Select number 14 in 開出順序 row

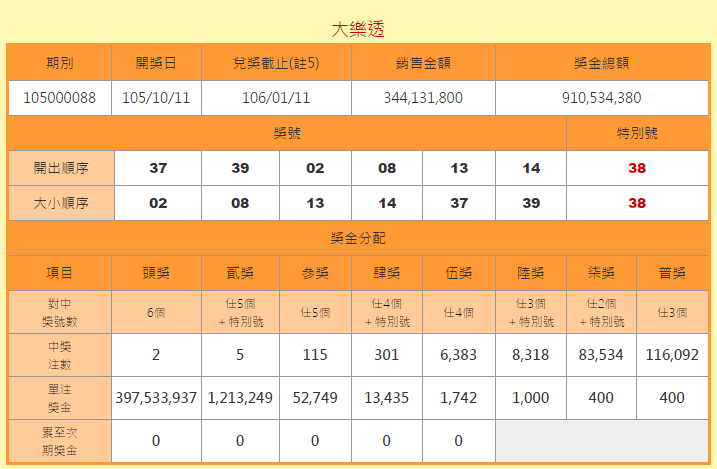(531, 168)
